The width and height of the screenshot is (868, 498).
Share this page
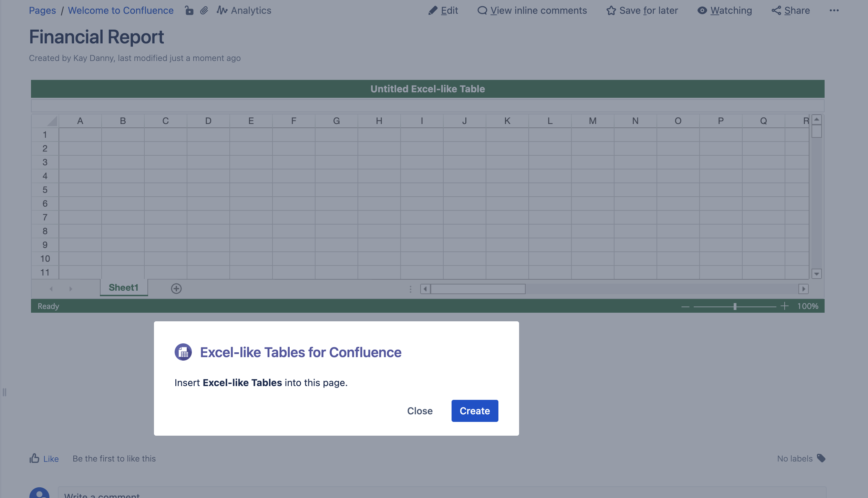(790, 11)
